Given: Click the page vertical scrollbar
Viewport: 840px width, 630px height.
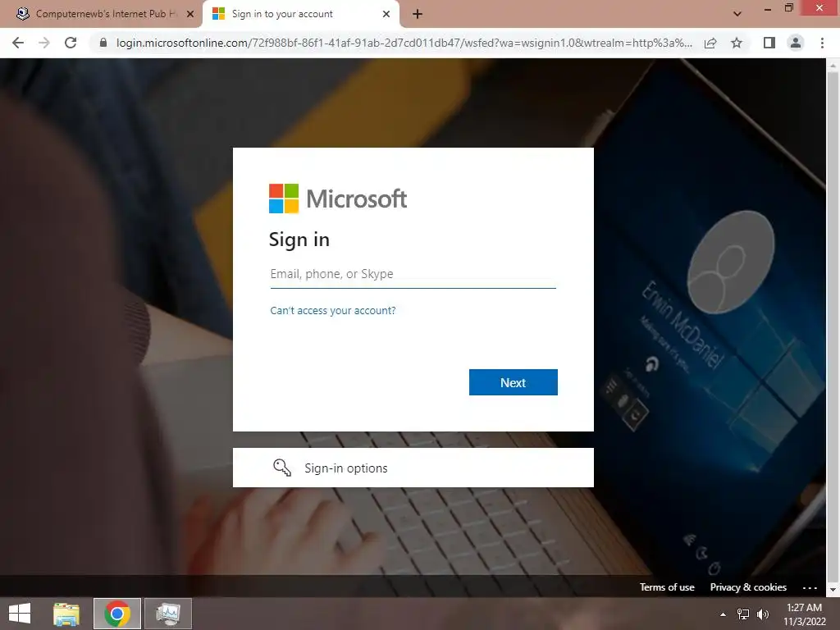Looking at the screenshot, I should pos(833,326).
